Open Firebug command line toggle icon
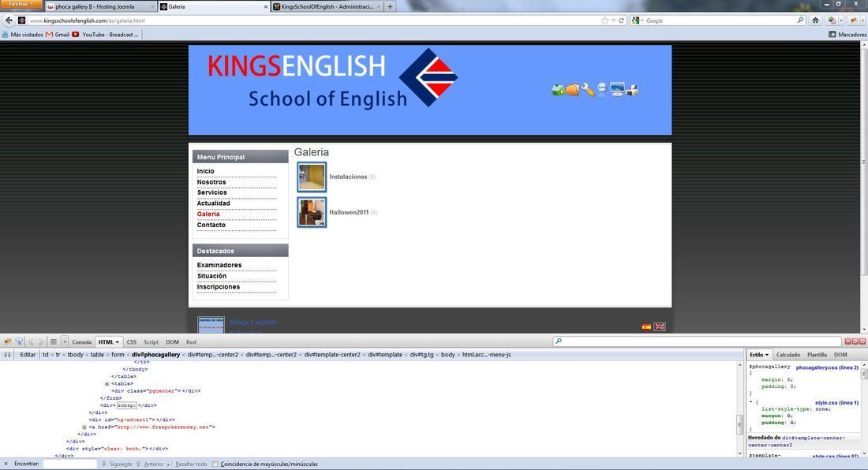 [53, 341]
